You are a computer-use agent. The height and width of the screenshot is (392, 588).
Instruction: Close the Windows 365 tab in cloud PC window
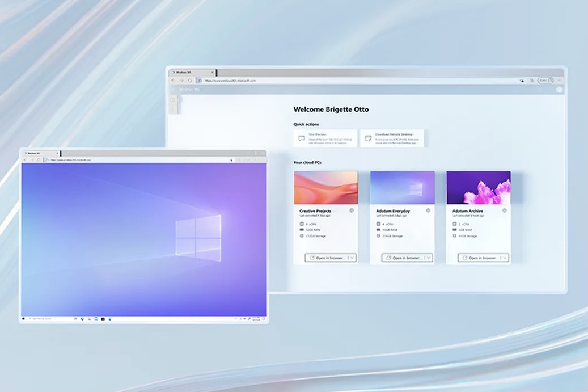57,153
